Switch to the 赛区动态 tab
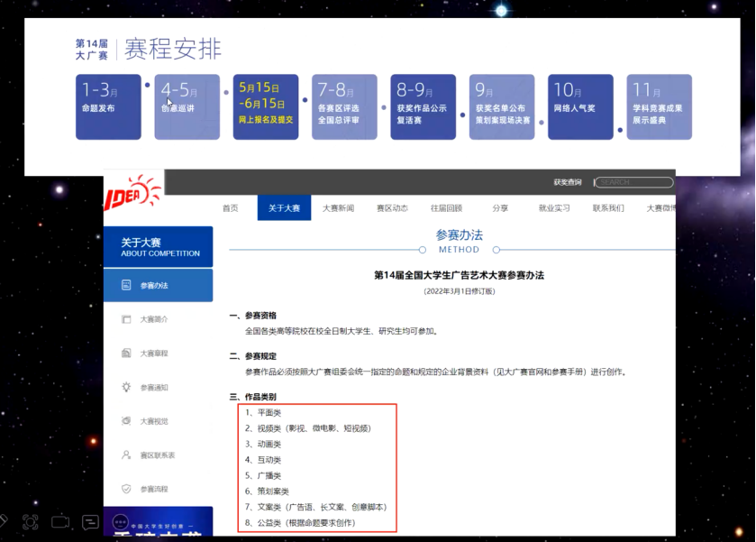This screenshot has height=542, width=756. pyautogui.click(x=391, y=208)
